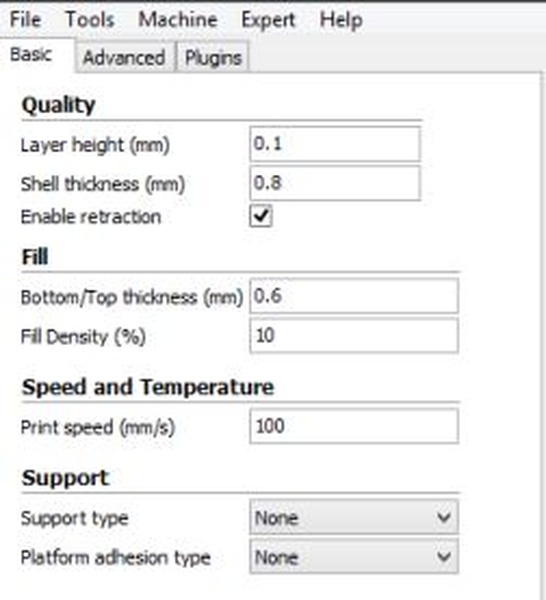Open the Expert menu
The width and height of the screenshot is (546, 600).
tap(268, 20)
